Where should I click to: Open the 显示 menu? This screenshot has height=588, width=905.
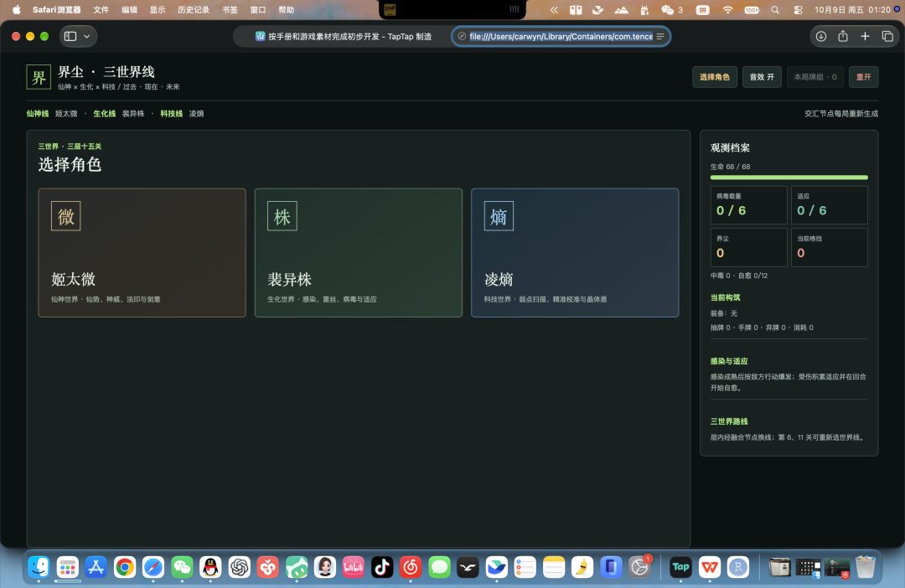[x=158, y=10]
